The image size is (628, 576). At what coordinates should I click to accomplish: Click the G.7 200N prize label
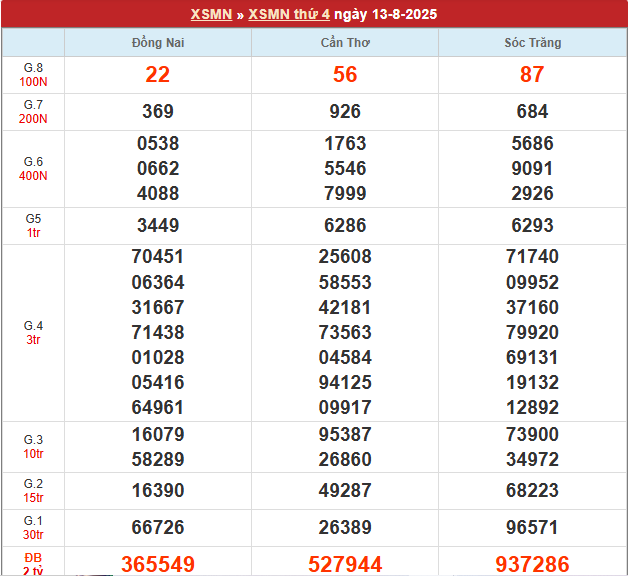point(33,112)
